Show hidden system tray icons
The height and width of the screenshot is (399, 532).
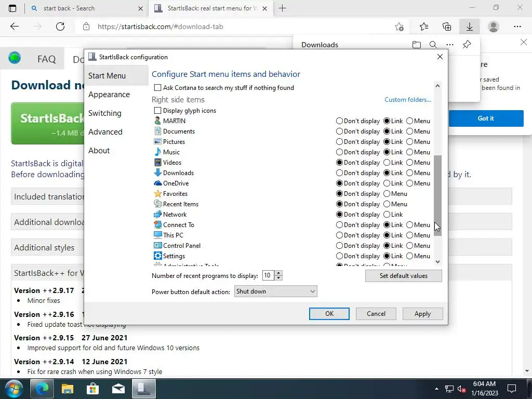pyautogui.click(x=436, y=389)
